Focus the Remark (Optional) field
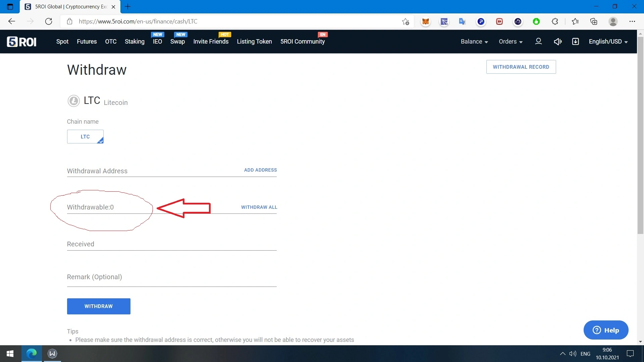Image resolution: width=644 pixels, height=362 pixels. [x=172, y=277]
